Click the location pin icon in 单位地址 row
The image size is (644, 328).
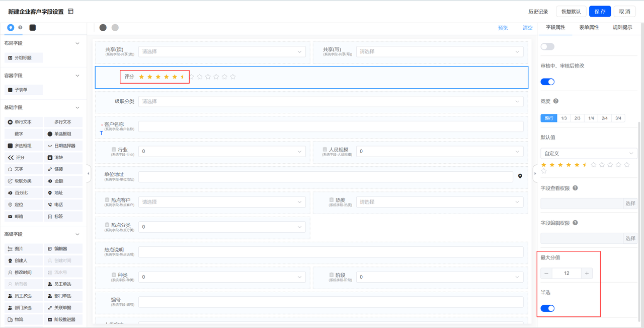520,176
